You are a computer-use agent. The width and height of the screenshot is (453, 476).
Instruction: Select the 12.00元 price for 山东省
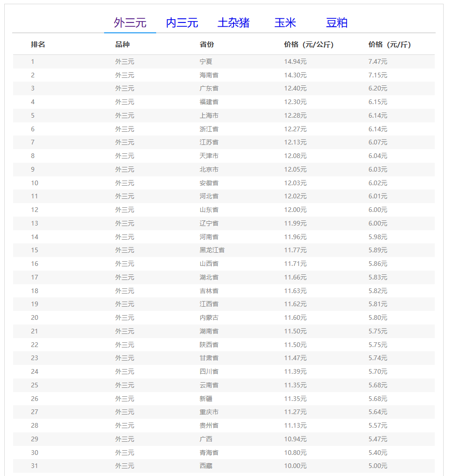tap(295, 210)
